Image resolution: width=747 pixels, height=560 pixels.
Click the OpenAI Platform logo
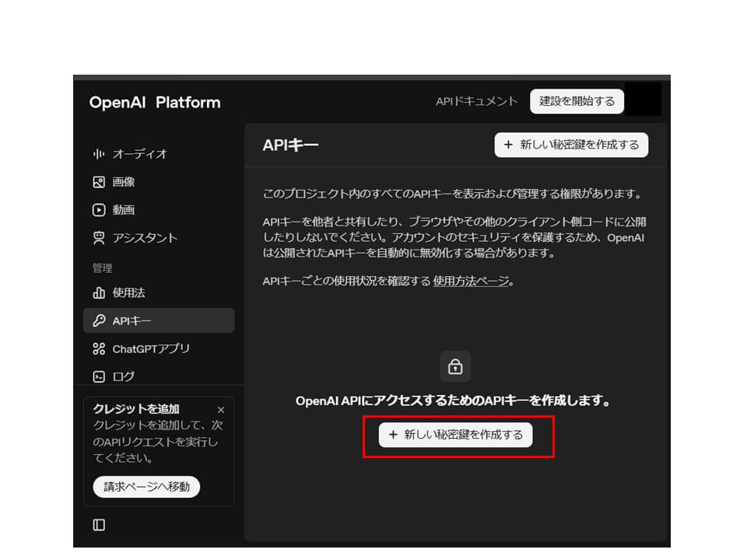click(x=155, y=103)
